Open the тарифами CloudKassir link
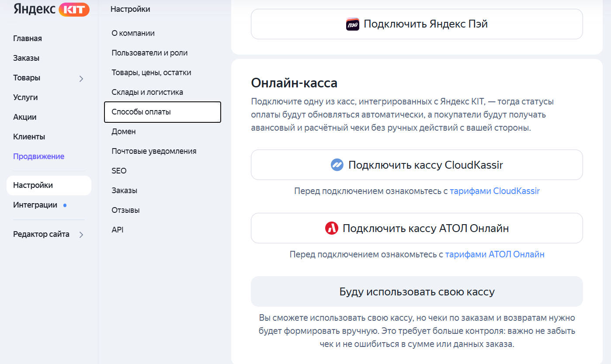Image resolution: width=611 pixels, height=364 pixels. [495, 191]
